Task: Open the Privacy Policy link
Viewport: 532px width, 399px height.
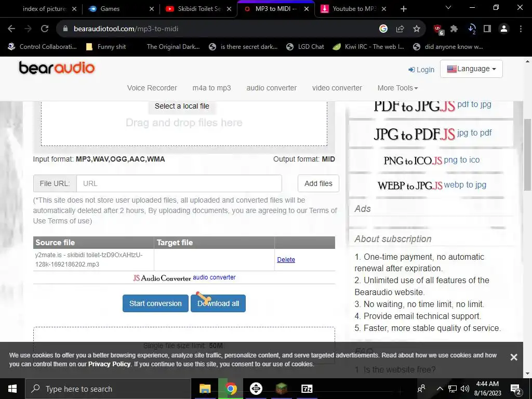Action: coord(109,364)
